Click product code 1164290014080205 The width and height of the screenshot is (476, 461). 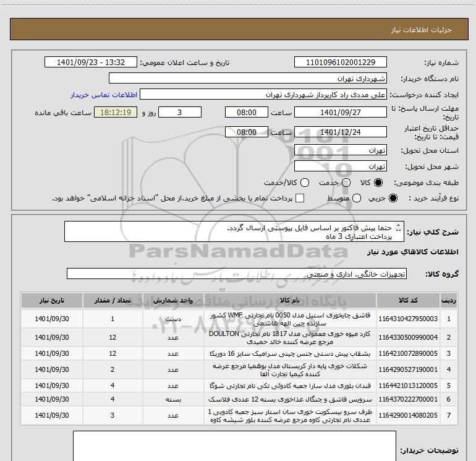tap(408, 415)
